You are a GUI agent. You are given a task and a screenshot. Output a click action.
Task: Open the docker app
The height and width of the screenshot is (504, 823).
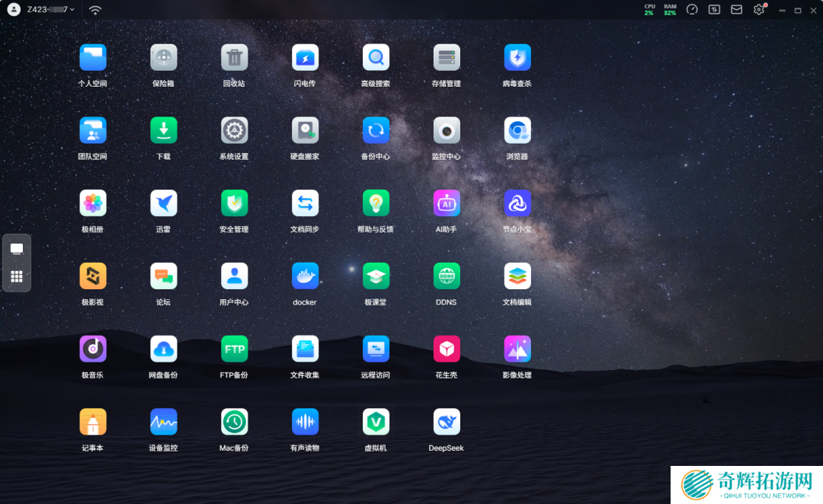click(305, 276)
